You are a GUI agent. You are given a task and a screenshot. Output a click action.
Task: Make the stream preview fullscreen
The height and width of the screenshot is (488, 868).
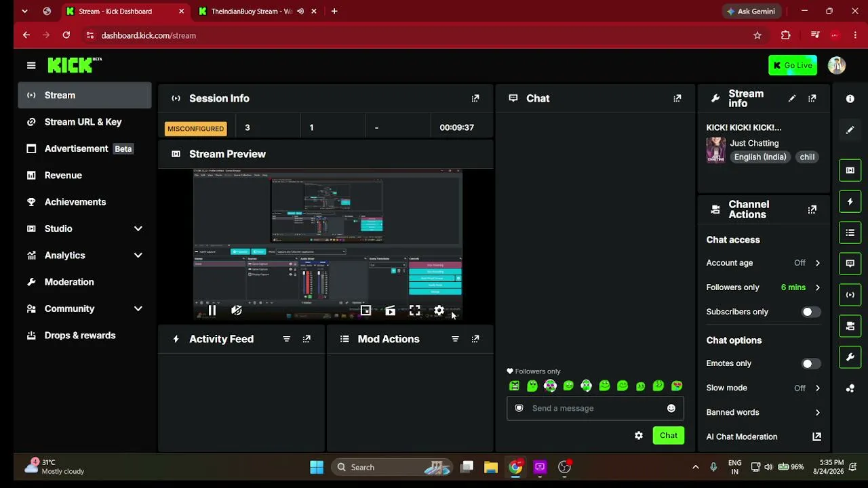414,310
